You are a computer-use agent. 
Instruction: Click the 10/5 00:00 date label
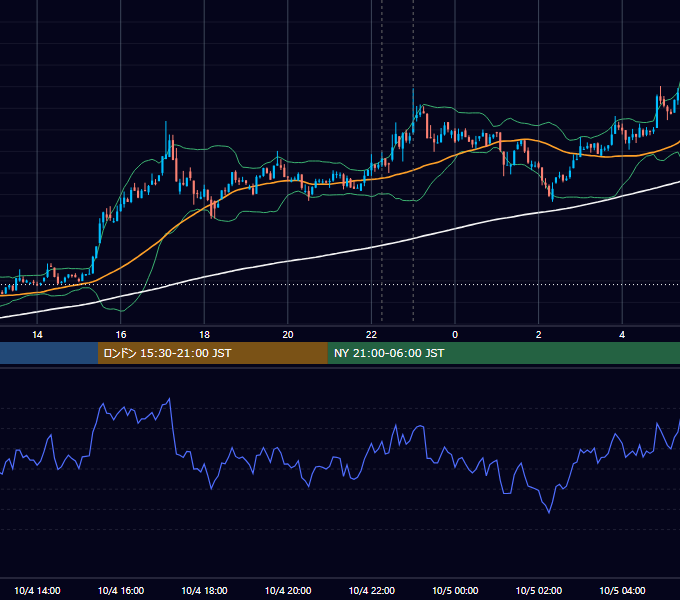pos(455,590)
